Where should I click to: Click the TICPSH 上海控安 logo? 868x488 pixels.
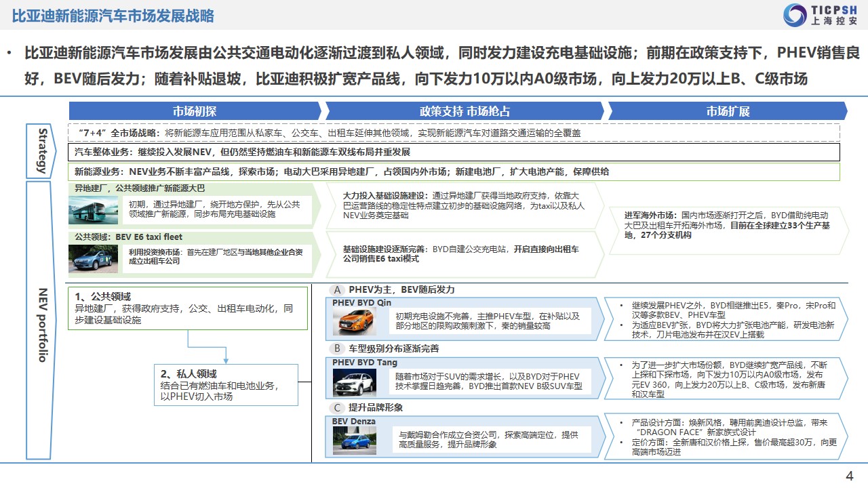tap(820, 15)
